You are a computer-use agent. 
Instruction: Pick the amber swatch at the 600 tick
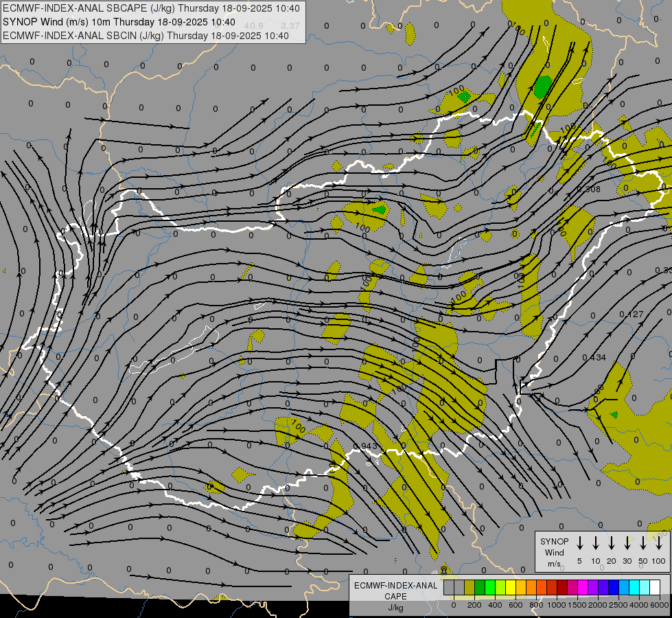click(x=521, y=587)
